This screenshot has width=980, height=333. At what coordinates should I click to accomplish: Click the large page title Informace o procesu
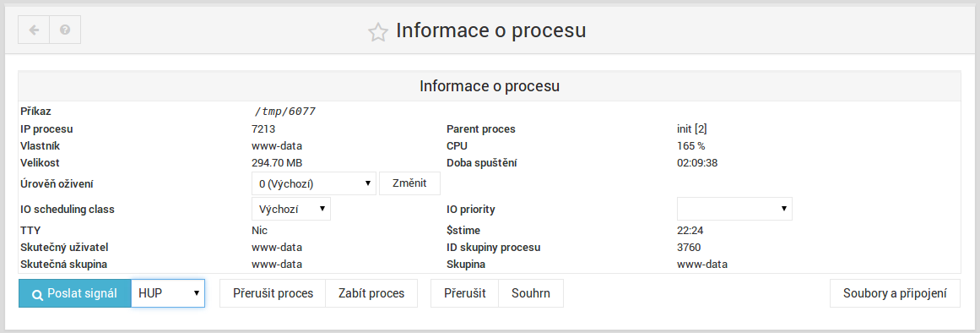490,30
